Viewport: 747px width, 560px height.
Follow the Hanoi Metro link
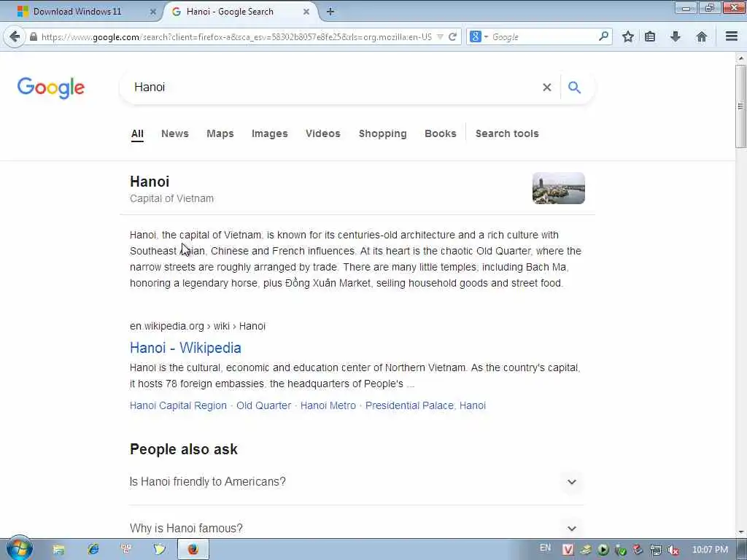click(328, 405)
